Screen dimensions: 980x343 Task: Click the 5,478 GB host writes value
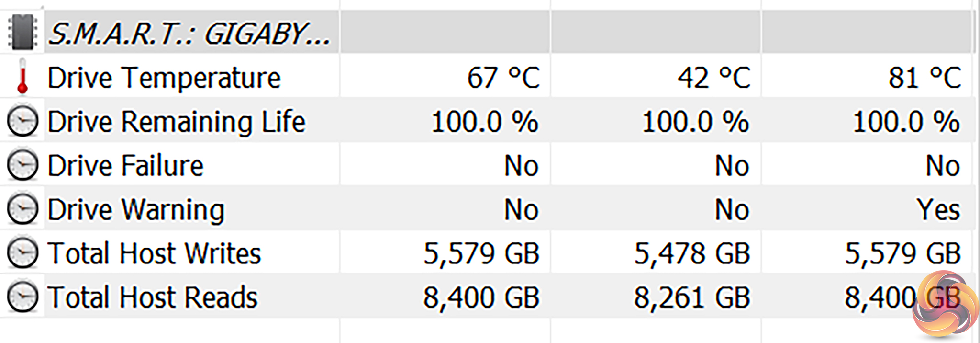pos(692,253)
